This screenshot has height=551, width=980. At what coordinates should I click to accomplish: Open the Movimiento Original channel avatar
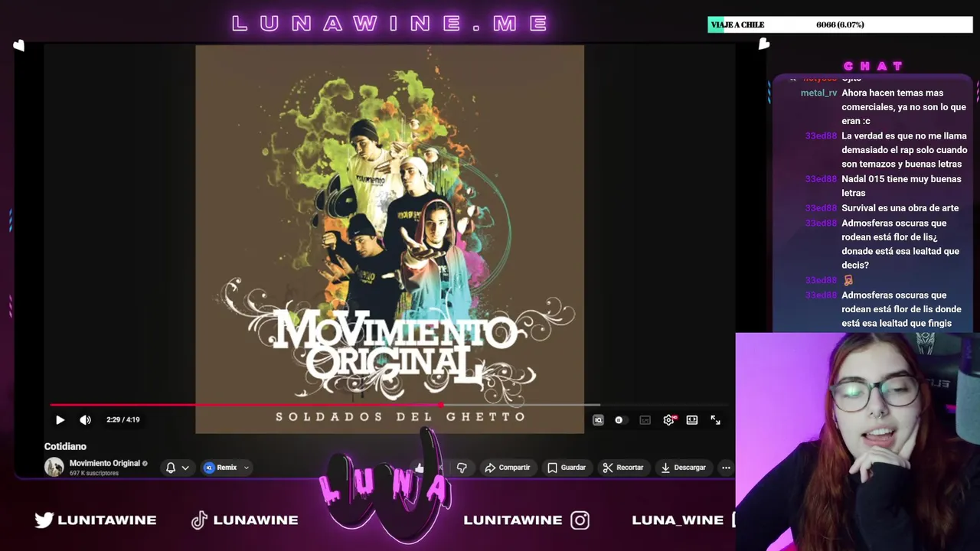point(54,467)
